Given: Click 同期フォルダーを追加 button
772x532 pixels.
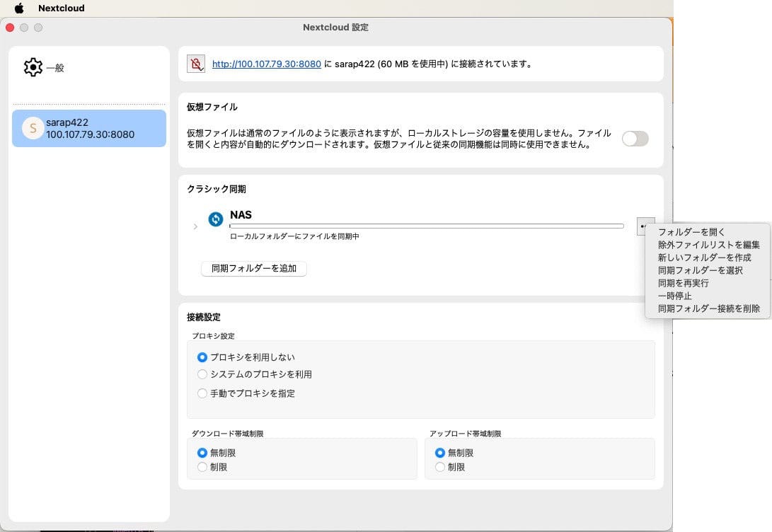Looking at the screenshot, I should pyautogui.click(x=254, y=269).
